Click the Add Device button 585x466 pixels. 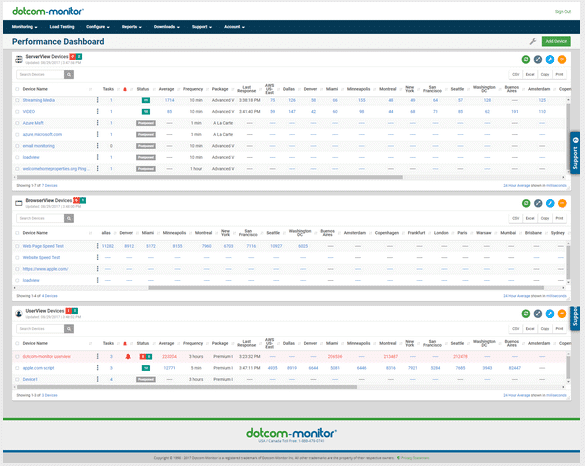click(x=556, y=41)
